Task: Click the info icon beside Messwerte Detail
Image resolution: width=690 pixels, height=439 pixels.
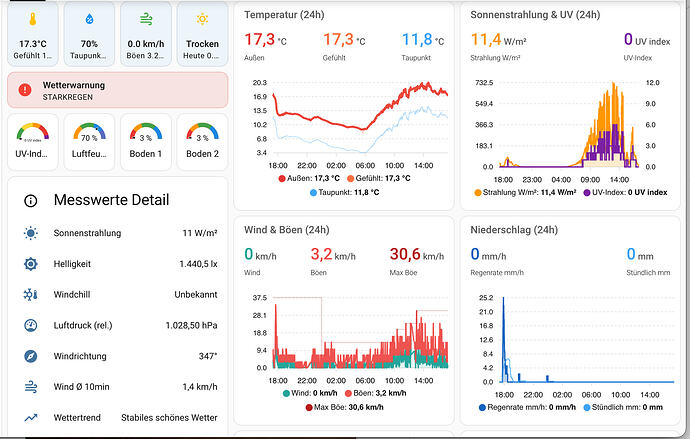Action: coord(30,201)
